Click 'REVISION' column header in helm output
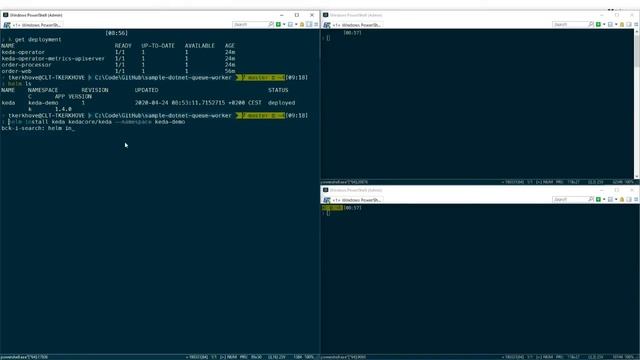640x360 pixels. click(x=95, y=90)
